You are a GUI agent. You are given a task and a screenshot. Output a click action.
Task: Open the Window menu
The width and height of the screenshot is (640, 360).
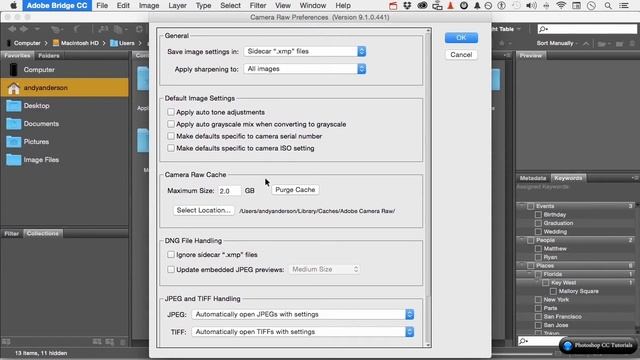point(313,6)
